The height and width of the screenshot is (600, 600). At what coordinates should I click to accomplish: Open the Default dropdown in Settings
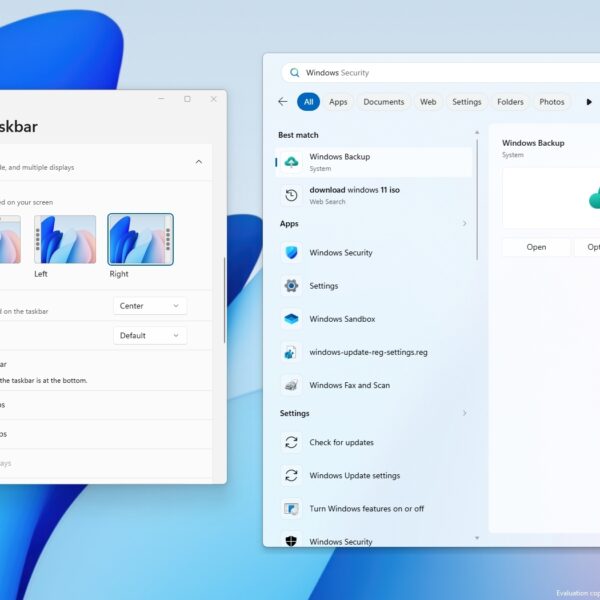[x=150, y=335]
